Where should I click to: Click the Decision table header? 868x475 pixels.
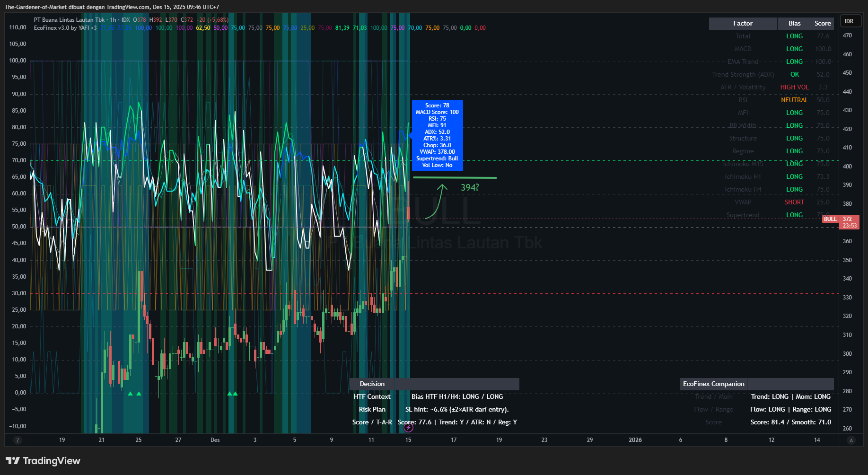click(372, 384)
